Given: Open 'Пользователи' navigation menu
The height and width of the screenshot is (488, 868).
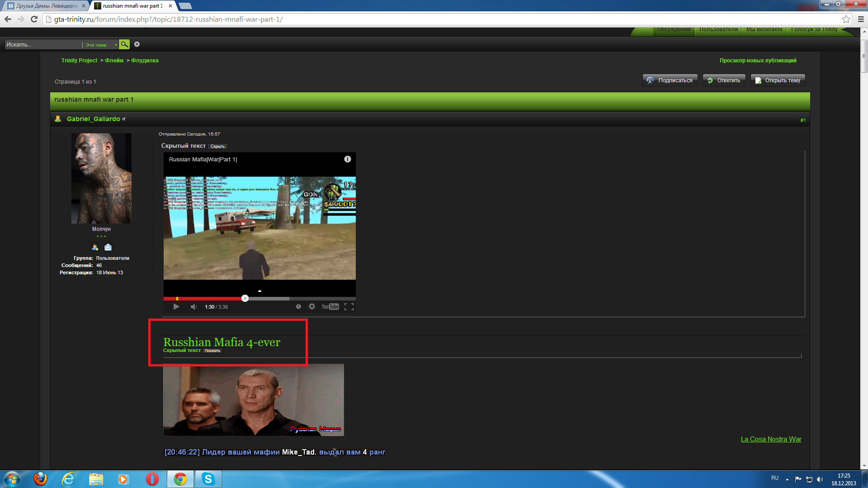Looking at the screenshot, I should [718, 30].
